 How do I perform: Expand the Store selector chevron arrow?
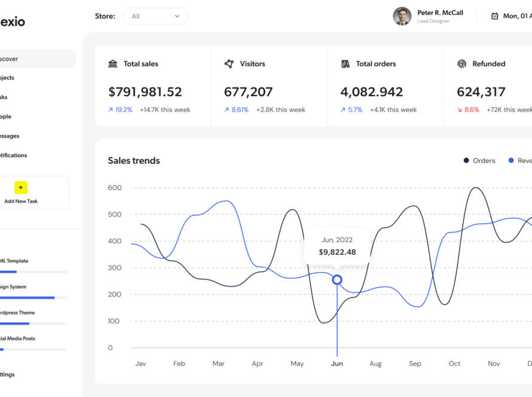point(177,16)
